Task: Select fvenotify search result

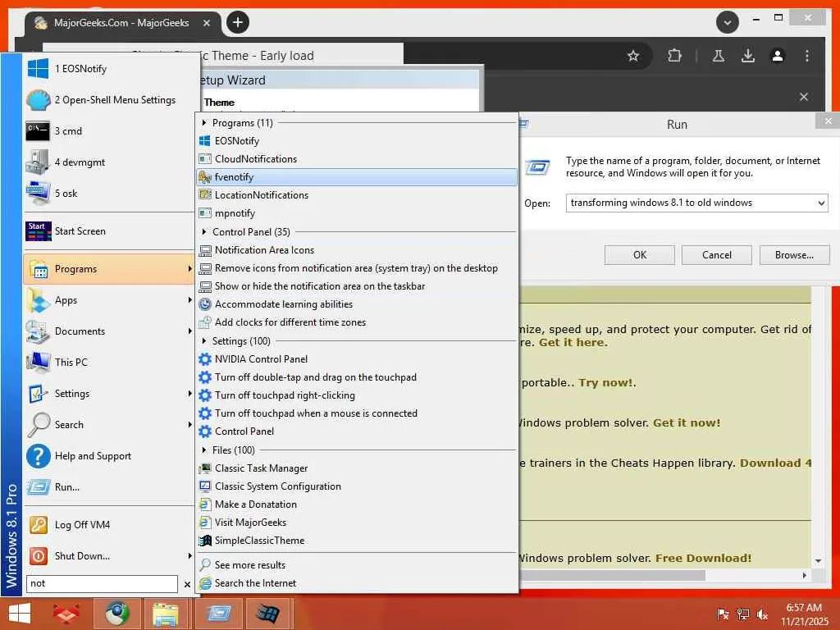Action: point(357,177)
